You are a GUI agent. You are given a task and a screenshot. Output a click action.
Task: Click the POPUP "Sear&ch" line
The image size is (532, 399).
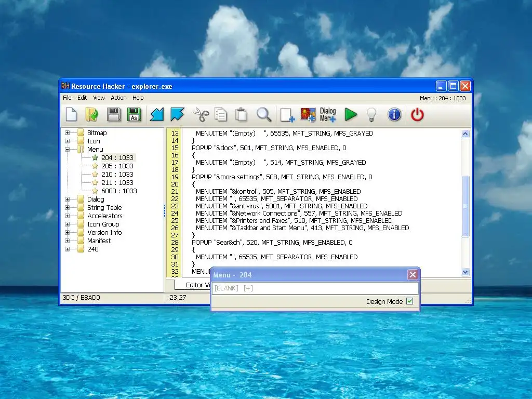coord(272,243)
